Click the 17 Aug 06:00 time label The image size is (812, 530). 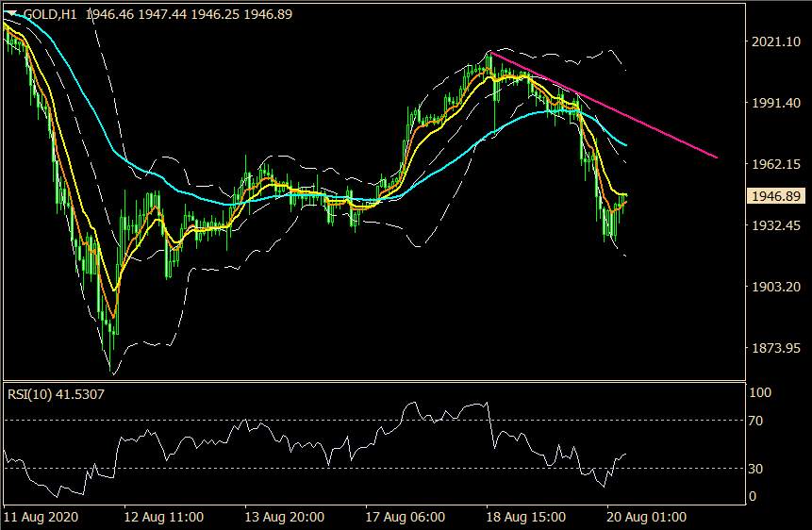coord(405,517)
